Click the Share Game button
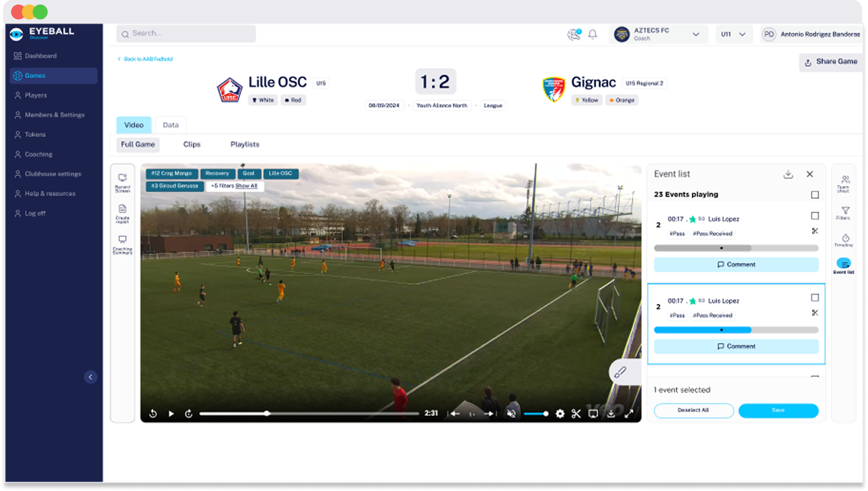 830,62
